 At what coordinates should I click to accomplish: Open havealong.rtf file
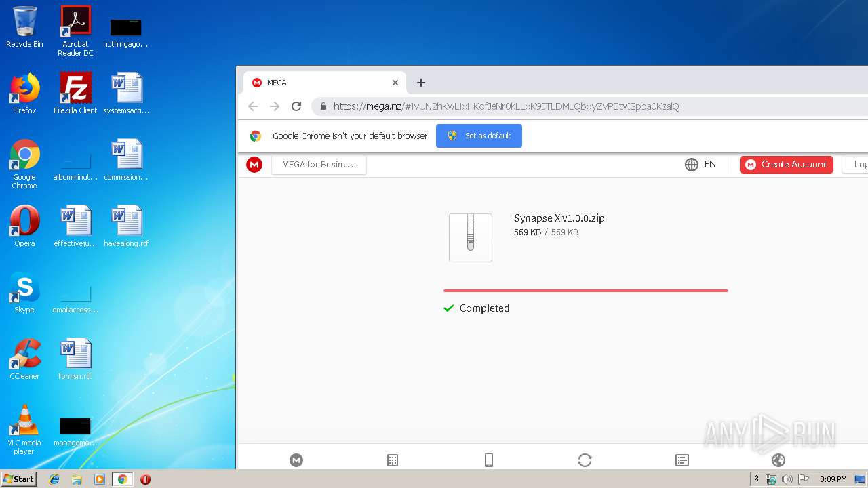[x=126, y=226]
